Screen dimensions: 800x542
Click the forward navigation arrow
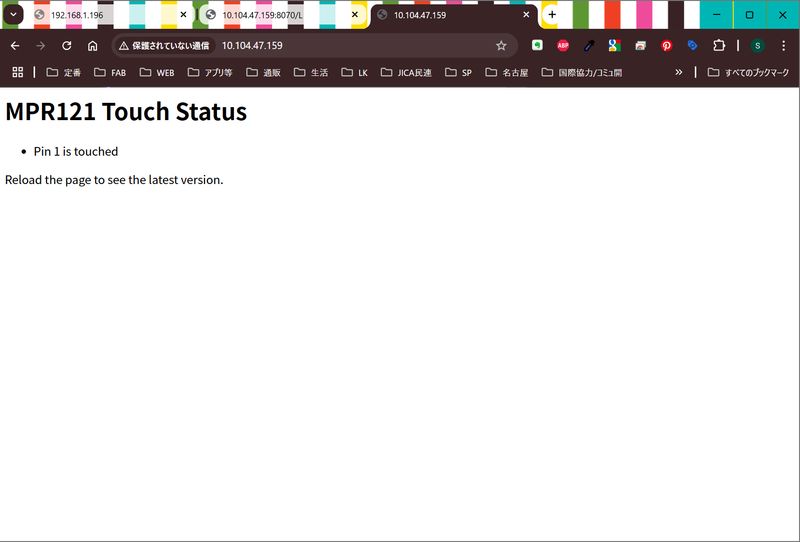pos(40,46)
